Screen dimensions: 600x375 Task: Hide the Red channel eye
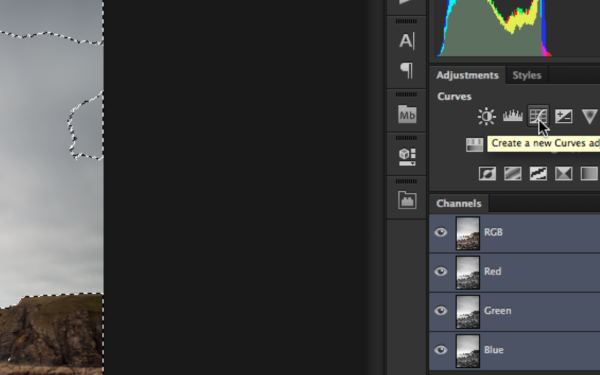click(x=441, y=272)
